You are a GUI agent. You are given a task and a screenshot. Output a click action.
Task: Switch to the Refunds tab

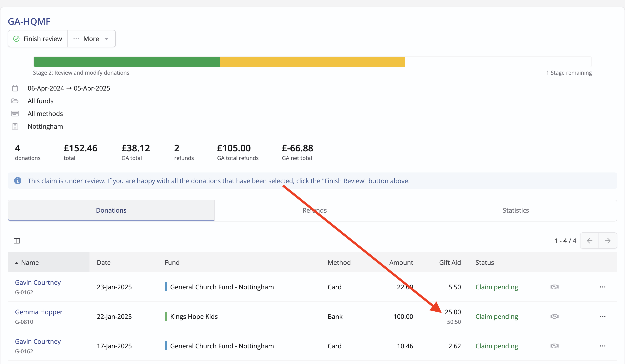[x=315, y=210]
